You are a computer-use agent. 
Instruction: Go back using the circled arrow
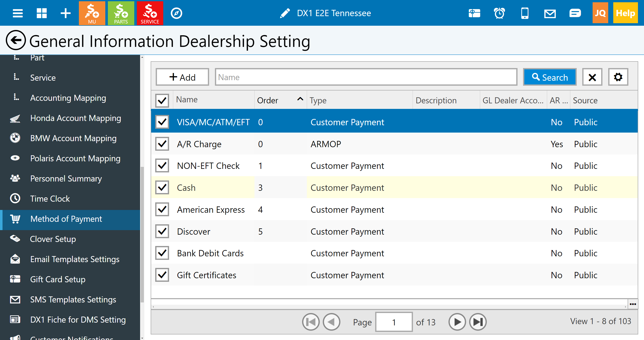point(16,40)
